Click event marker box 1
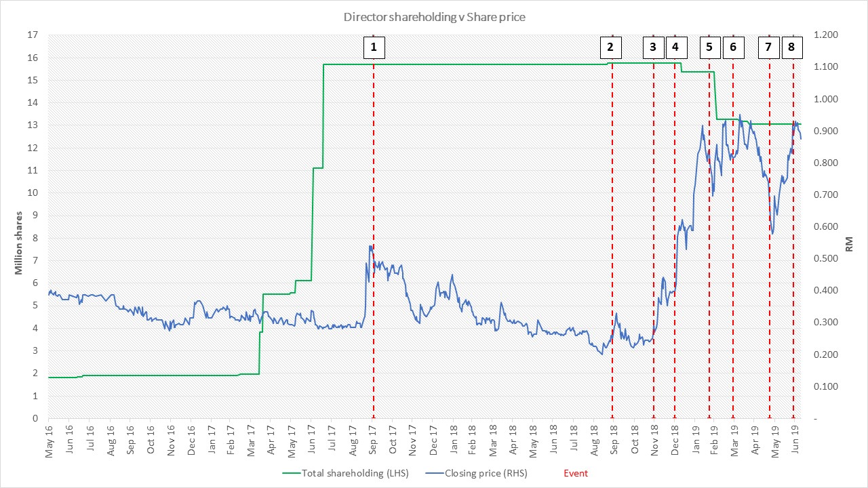Screen dimensions: 868x488 374,47
